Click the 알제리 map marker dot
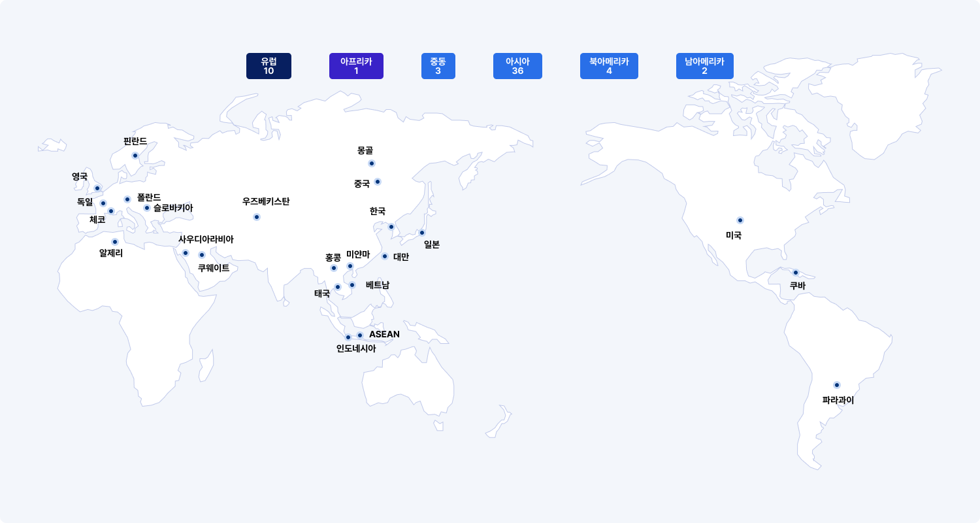This screenshot has height=523, width=980. [x=115, y=242]
